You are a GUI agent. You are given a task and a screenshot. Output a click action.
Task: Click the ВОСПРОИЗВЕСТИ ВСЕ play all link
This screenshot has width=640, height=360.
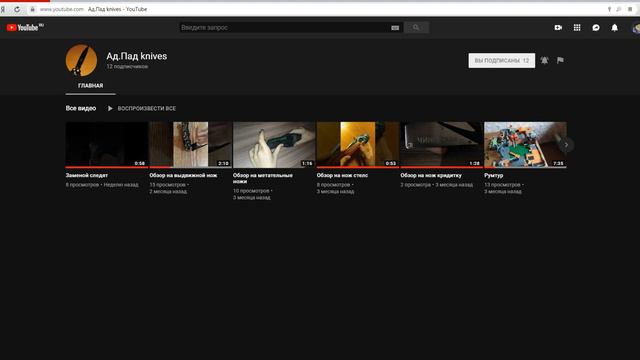click(142, 109)
